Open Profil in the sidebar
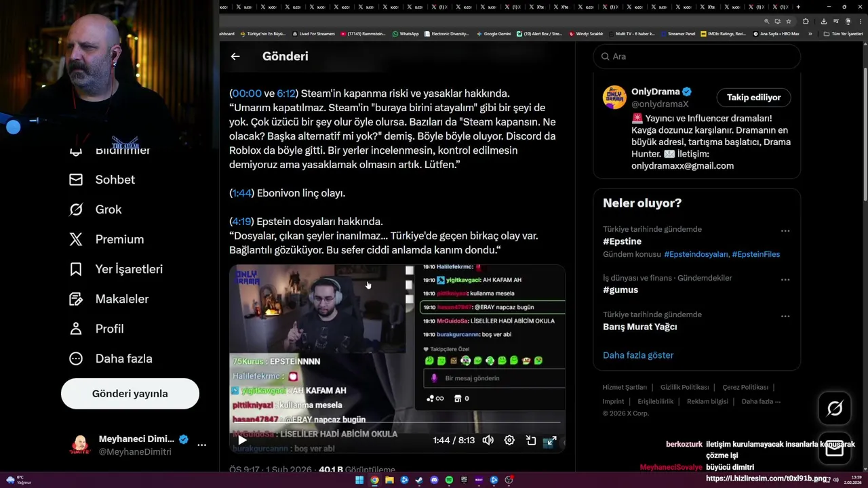868x488 pixels. [96, 329]
